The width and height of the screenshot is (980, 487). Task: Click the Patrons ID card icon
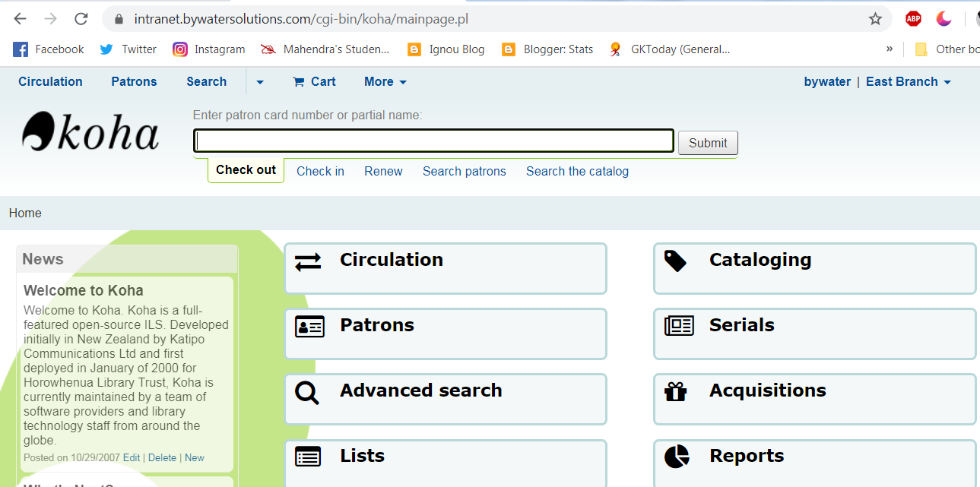tap(309, 327)
